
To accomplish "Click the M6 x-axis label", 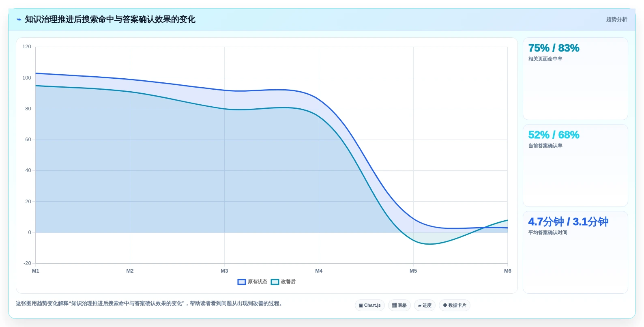I will point(508,271).
